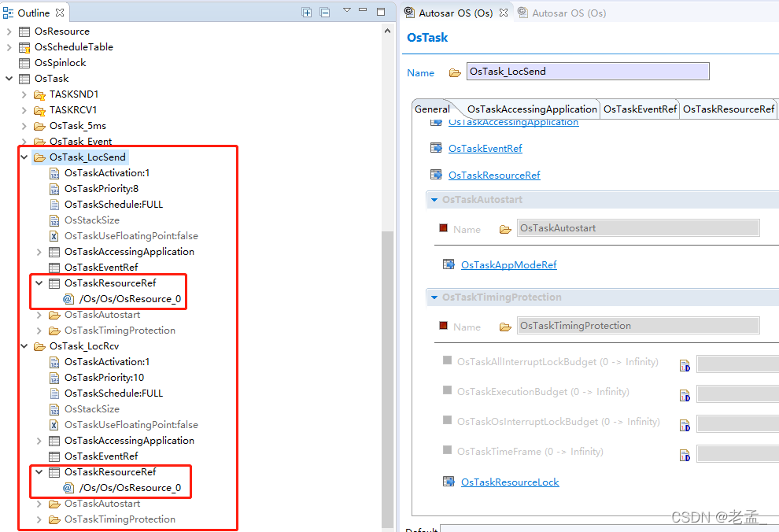Image resolution: width=779 pixels, height=532 pixels.
Task: Click the table icon beside OsTaskAppModeRef link
Action: 449,264
